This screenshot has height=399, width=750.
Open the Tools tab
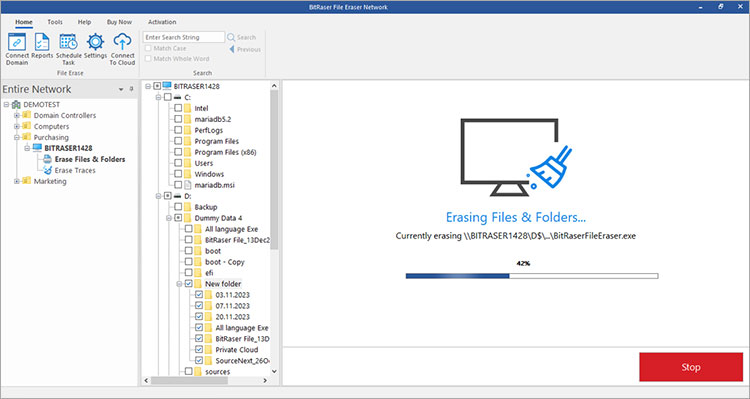pyautogui.click(x=55, y=22)
